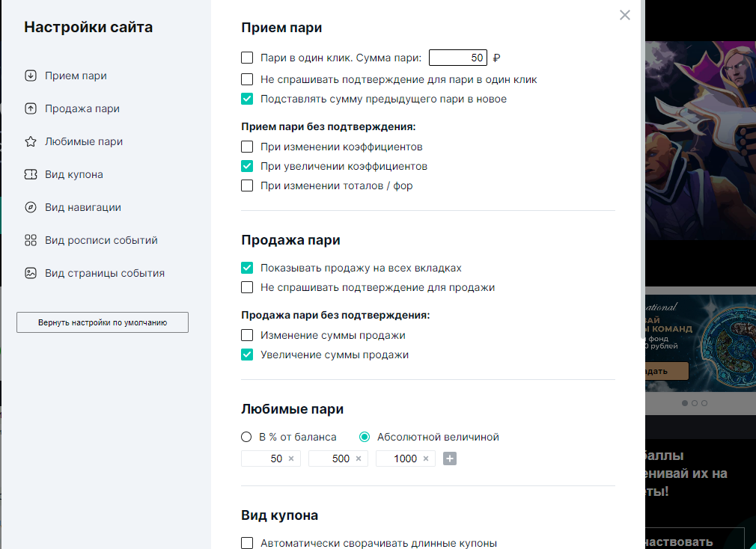This screenshot has width=756, height=549.
Task: Remove the 50 favorite amount with its x
Action: (291, 458)
